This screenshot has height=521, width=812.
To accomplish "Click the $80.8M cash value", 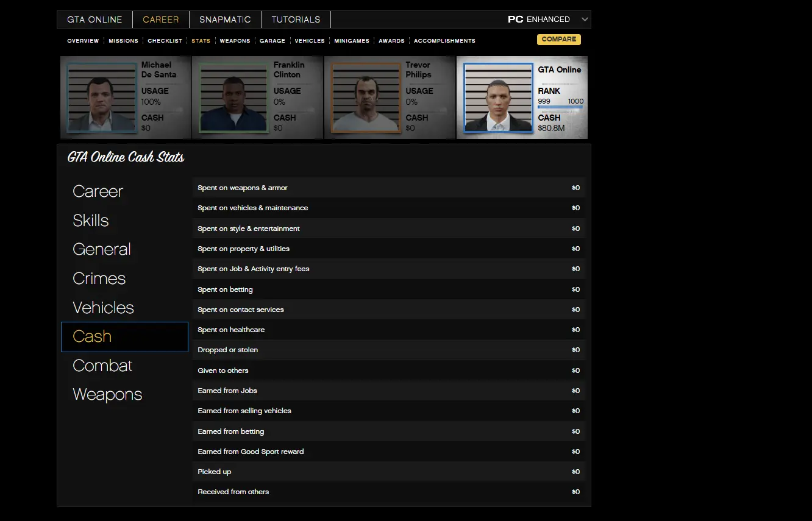I will coord(551,129).
